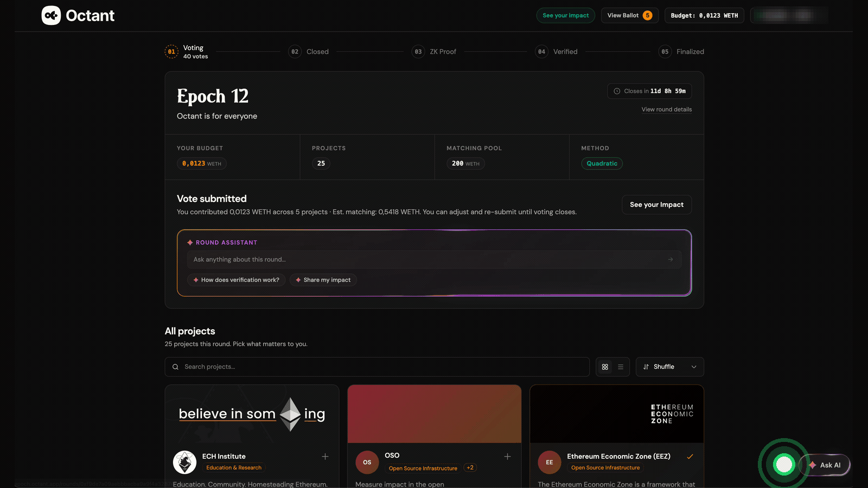
Task: Click See your impact in top header
Action: 565,15
